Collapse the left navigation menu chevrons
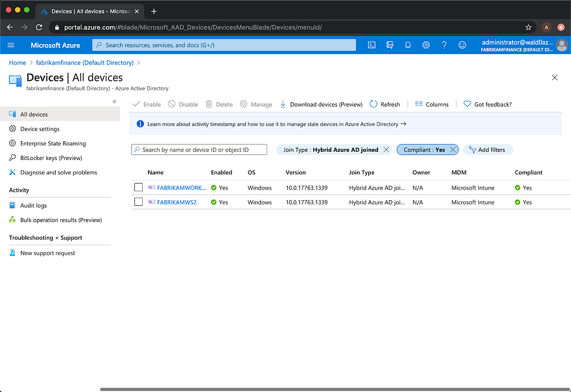Image resolution: width=571 pixels, height=392 pixels. click(x=114, y=101)
